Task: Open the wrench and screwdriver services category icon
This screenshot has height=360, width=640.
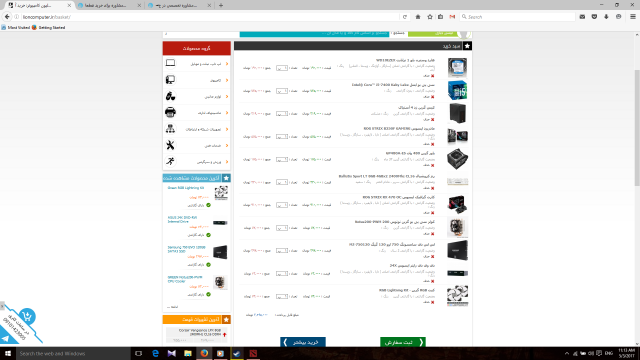Action: [x=170, y=145]
